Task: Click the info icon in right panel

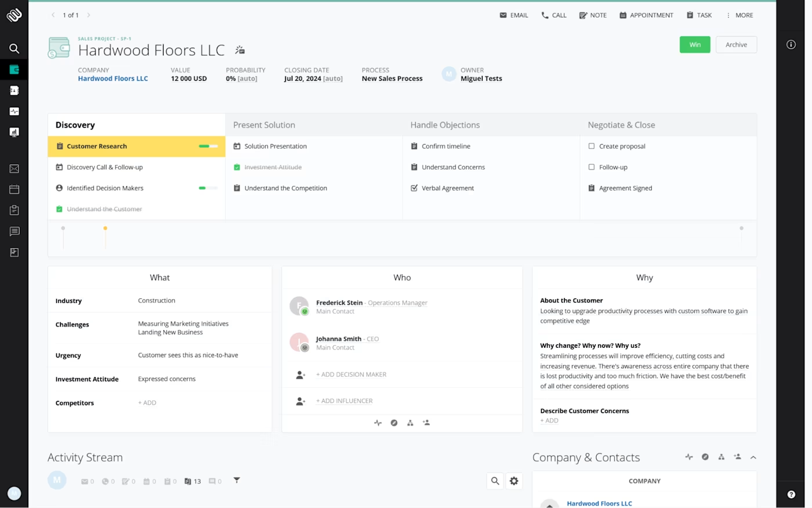Action: (x=791, y=45)
